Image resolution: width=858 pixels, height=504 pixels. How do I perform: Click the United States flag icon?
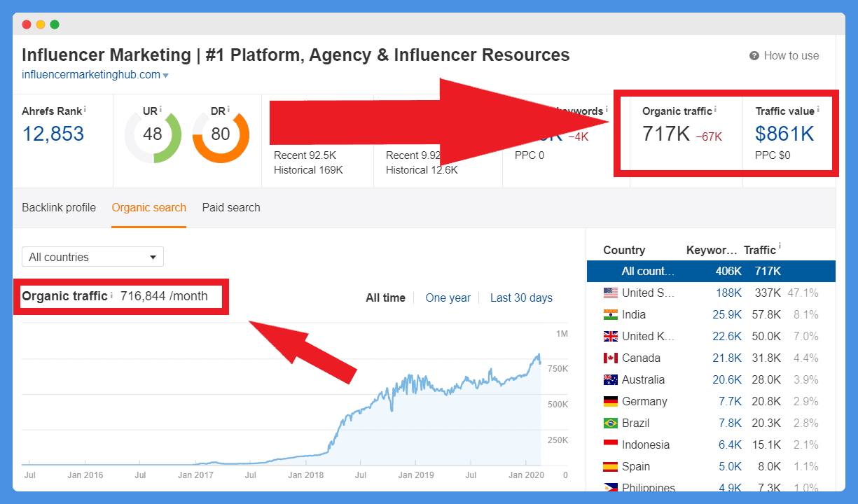pyautogui.click(x=610, y=293)
